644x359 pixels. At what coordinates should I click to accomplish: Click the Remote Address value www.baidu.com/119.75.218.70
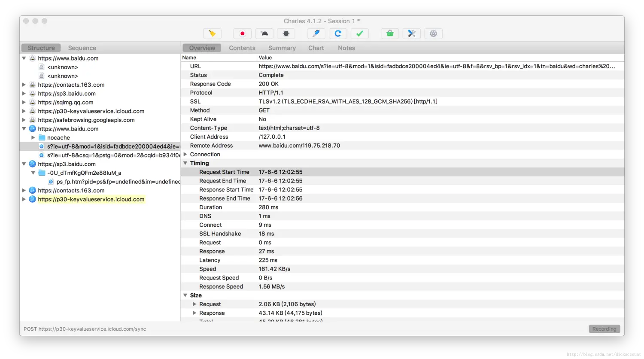point(299,146)
